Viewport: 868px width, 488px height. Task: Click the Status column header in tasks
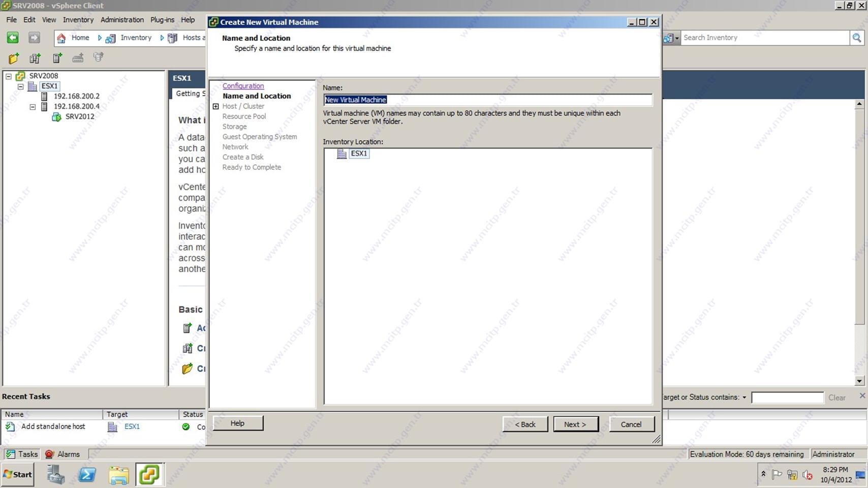(x=193, y=414)
